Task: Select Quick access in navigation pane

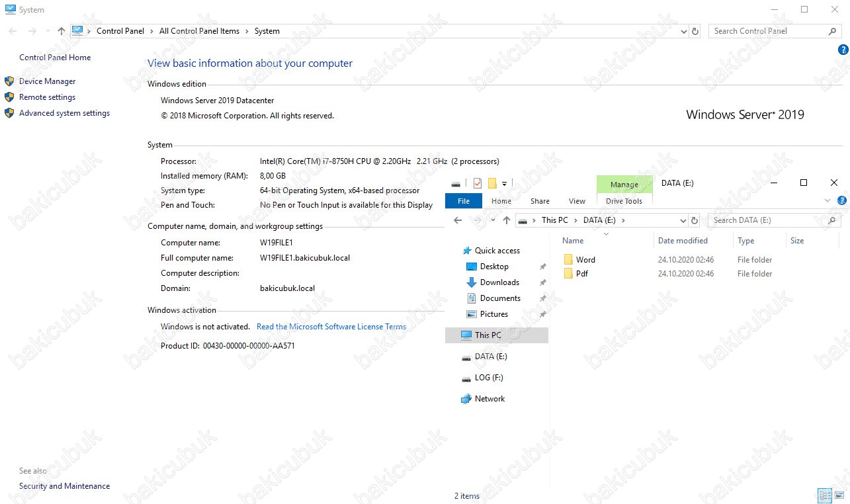Action: (497, 251)
